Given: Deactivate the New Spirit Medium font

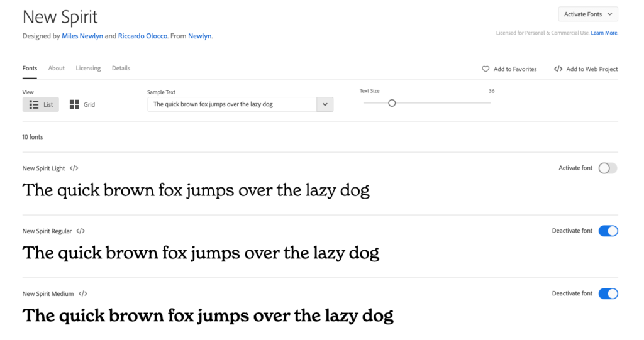Looking at the screenshot, I should (608, 293).
